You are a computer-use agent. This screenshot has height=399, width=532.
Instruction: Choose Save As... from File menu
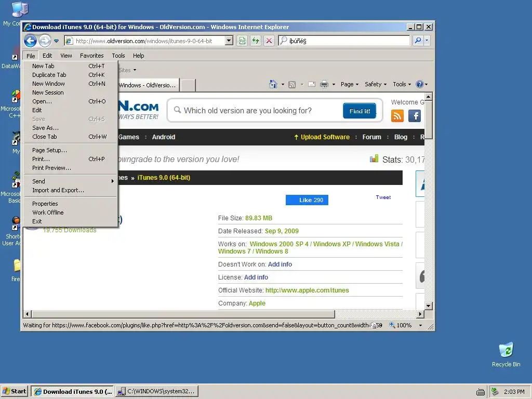point(71,128)
